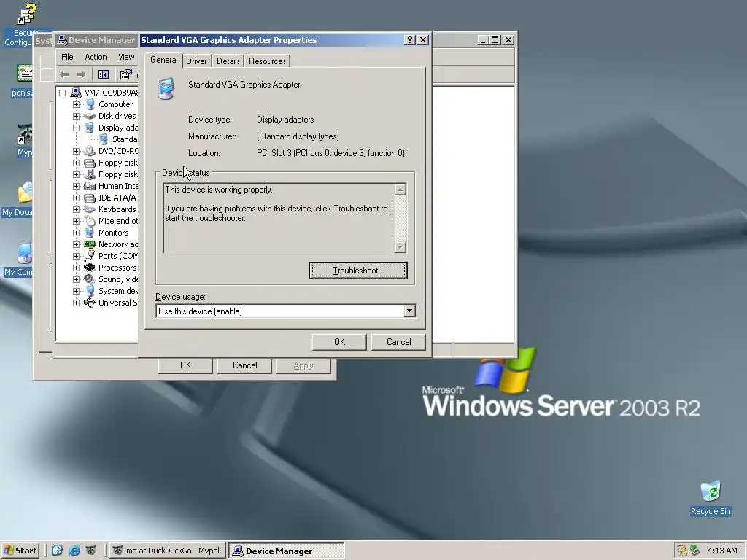This screenshot has width=747, height=560.
Task: Collapse the VM7-CC9DB9A root node
Action: 62,93
